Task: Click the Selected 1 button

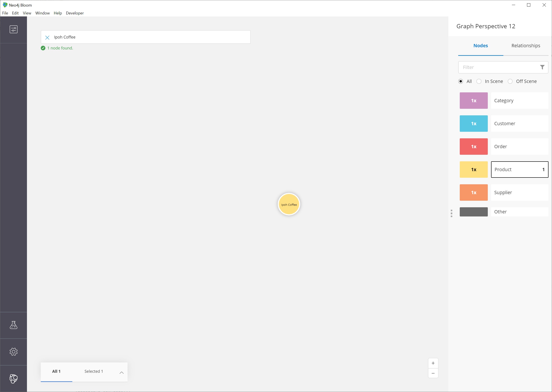Action: pyautogui.click(x=93, y=371)
